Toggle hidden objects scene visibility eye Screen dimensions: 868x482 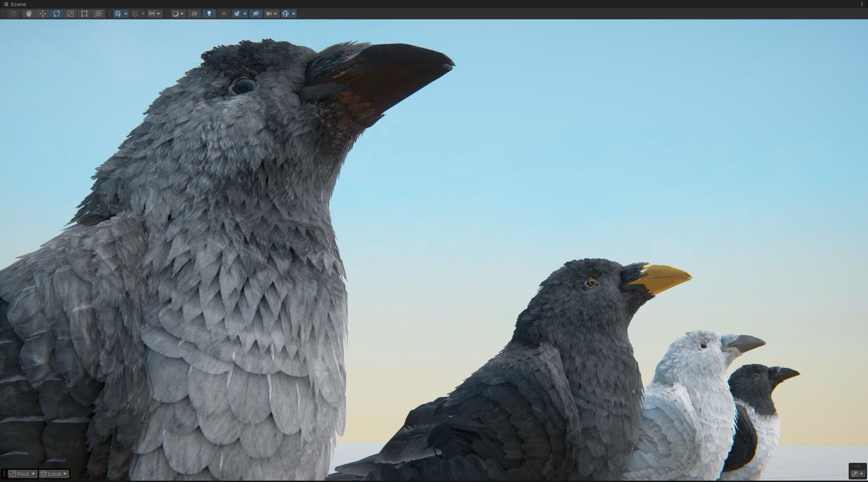(x=256, y=14)
